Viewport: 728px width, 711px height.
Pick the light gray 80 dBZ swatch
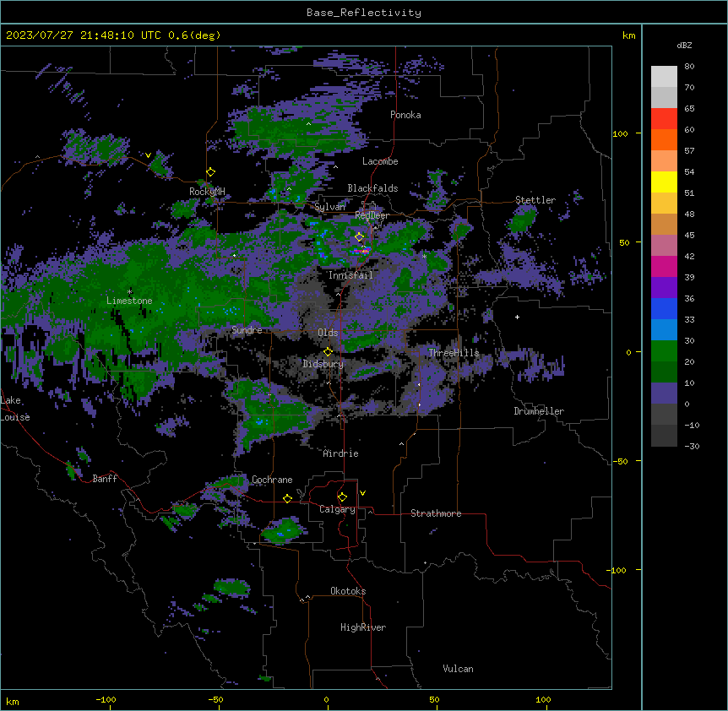(x=664, y=77)
